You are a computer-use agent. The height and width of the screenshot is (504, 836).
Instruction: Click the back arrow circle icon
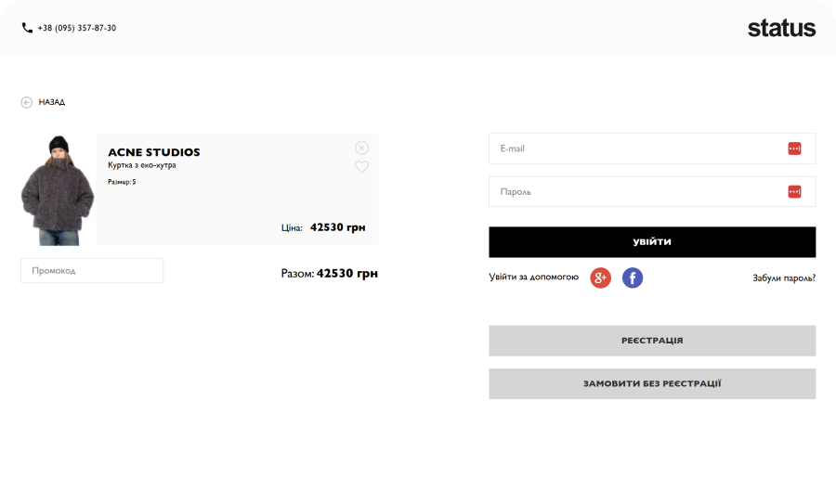click(27, 102)
